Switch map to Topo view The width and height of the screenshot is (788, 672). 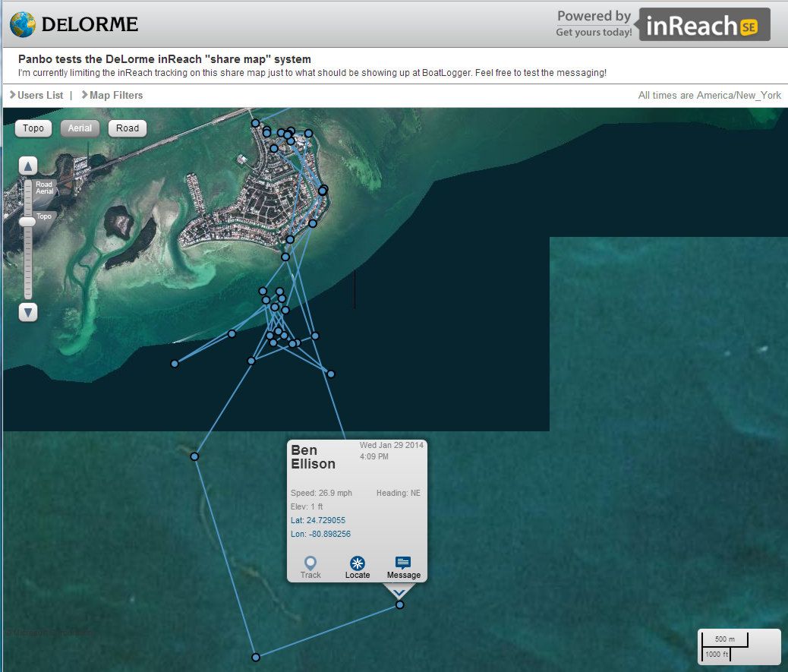[33, 128]
